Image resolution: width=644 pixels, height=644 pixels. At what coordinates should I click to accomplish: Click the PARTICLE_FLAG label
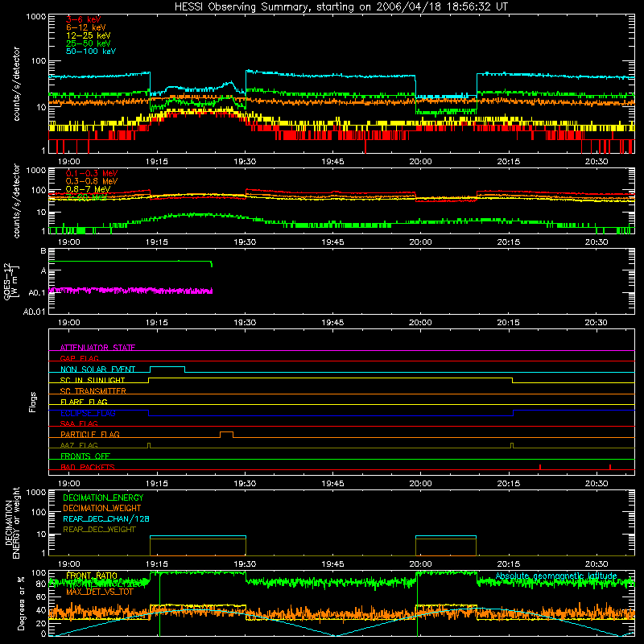[90, 435]
